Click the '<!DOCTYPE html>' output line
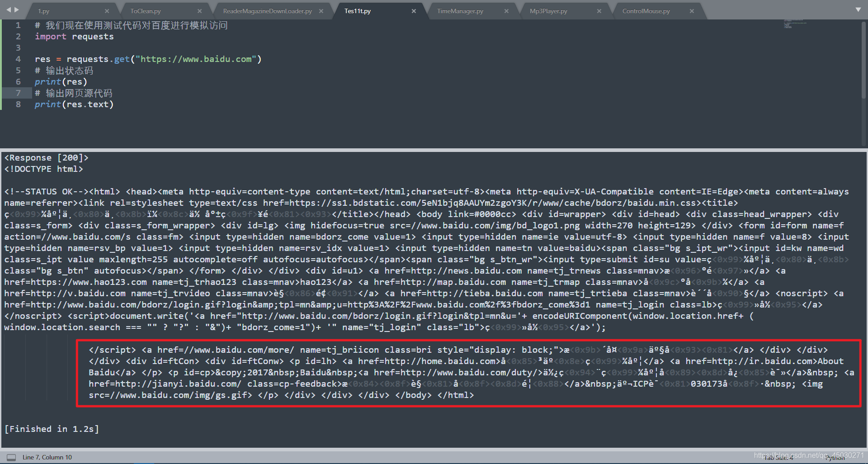Image resolution: width=868 pixels, height=464 pixels. pos(44,169)
